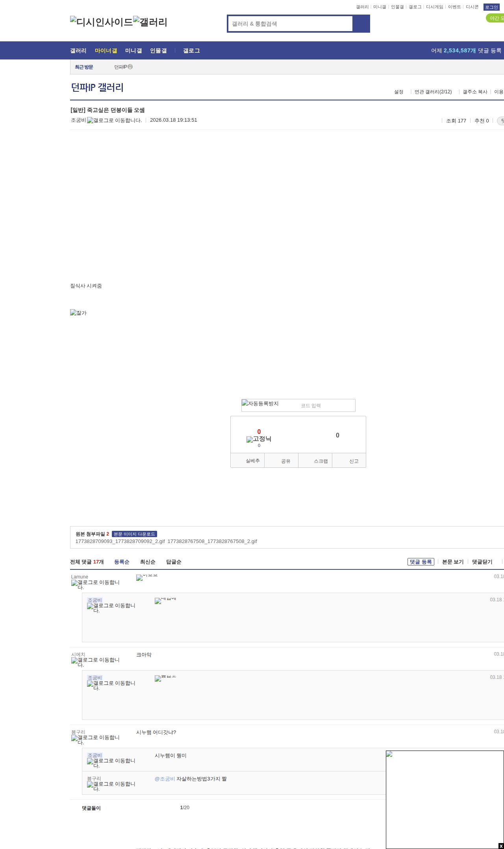Click Lamune's comment sticker image
The image size is (504, 849).
pyautogui.click(x=147, y=577)
